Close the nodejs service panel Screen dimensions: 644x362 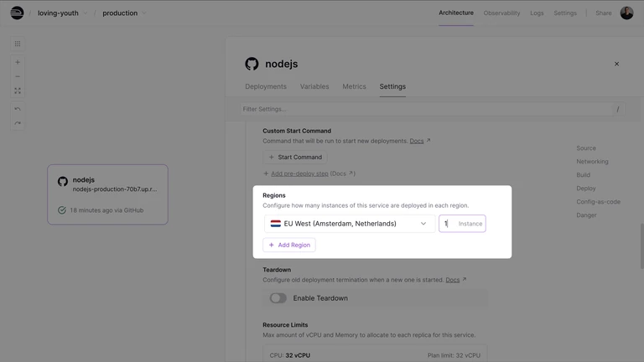coord(616,64)
